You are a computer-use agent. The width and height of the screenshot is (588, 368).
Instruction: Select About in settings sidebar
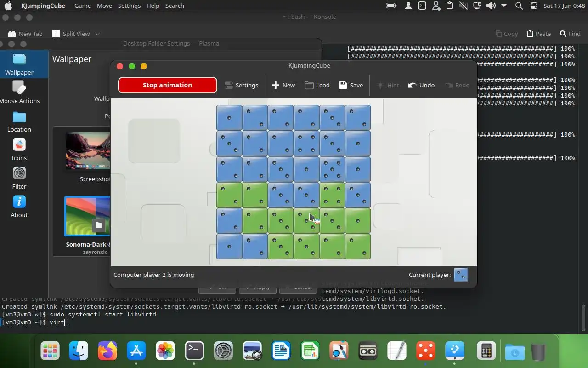click(x=19, y=207)
